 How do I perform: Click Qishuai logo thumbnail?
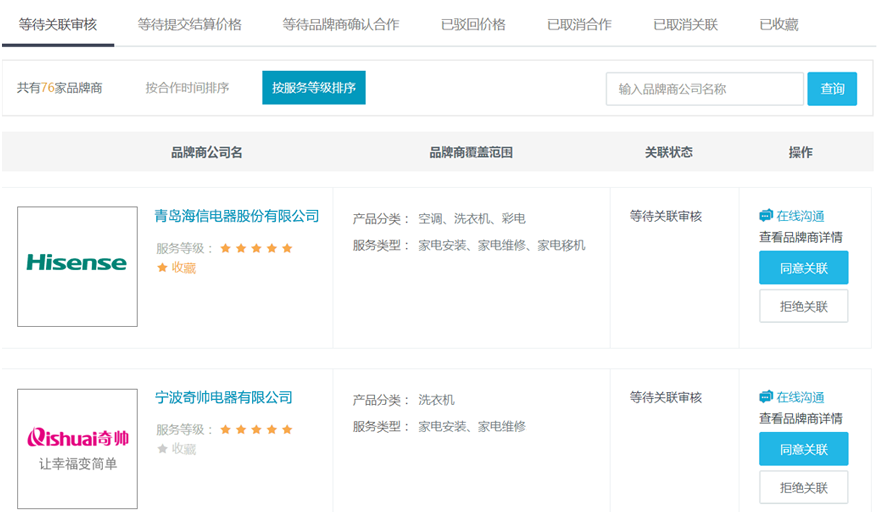pyautogui.click(x=77, y=448)
